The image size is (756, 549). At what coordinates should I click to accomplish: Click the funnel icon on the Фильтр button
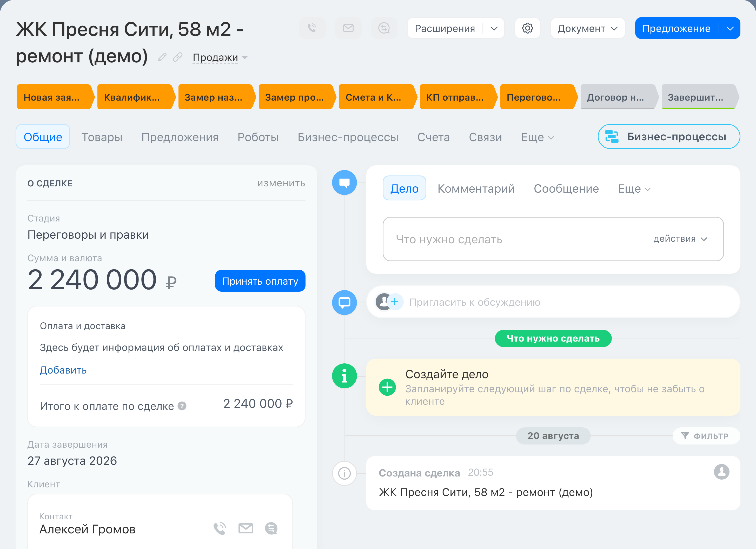pyautogui.click(x=685, y=436)
